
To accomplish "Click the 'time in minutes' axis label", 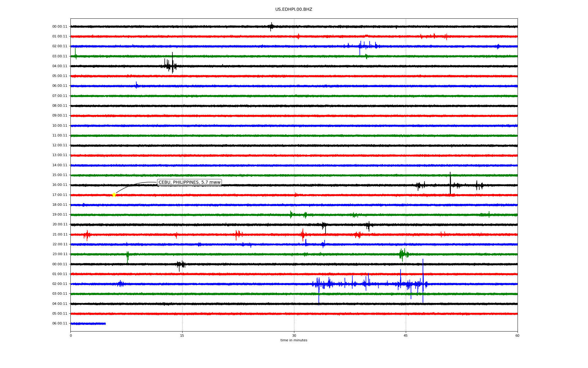I will [294, 340].
